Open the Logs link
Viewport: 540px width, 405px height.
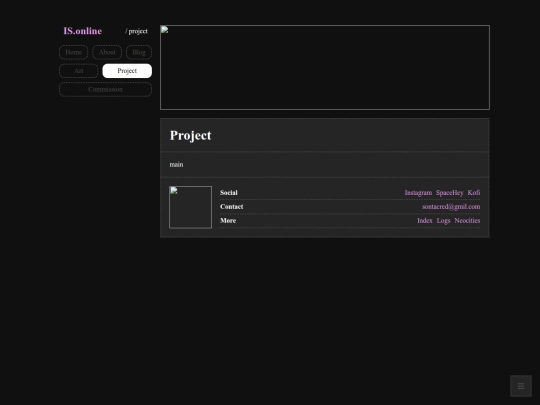(x=443, y=221)
